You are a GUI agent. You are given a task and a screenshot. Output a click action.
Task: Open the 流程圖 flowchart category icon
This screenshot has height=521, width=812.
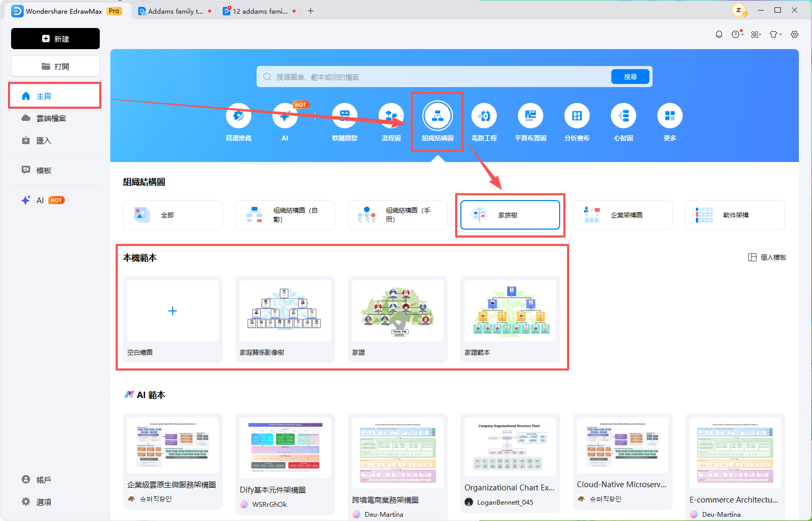pos(391,116)
